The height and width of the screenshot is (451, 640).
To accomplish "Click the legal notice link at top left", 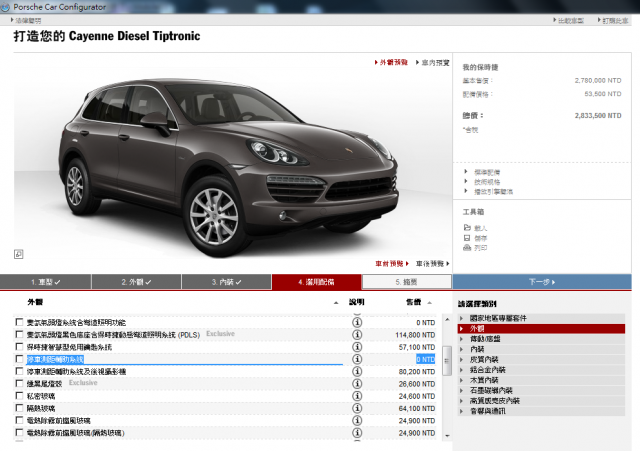I will click(x=26, y=20).
